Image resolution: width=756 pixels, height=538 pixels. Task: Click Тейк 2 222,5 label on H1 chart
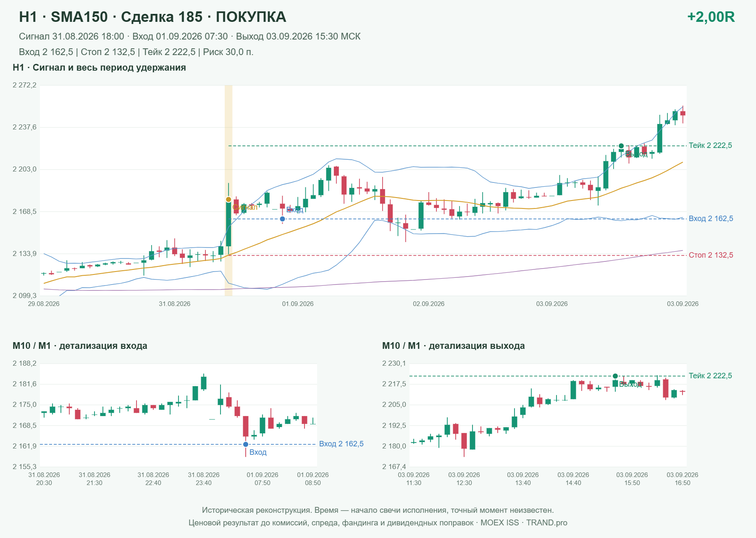point(710,145)
